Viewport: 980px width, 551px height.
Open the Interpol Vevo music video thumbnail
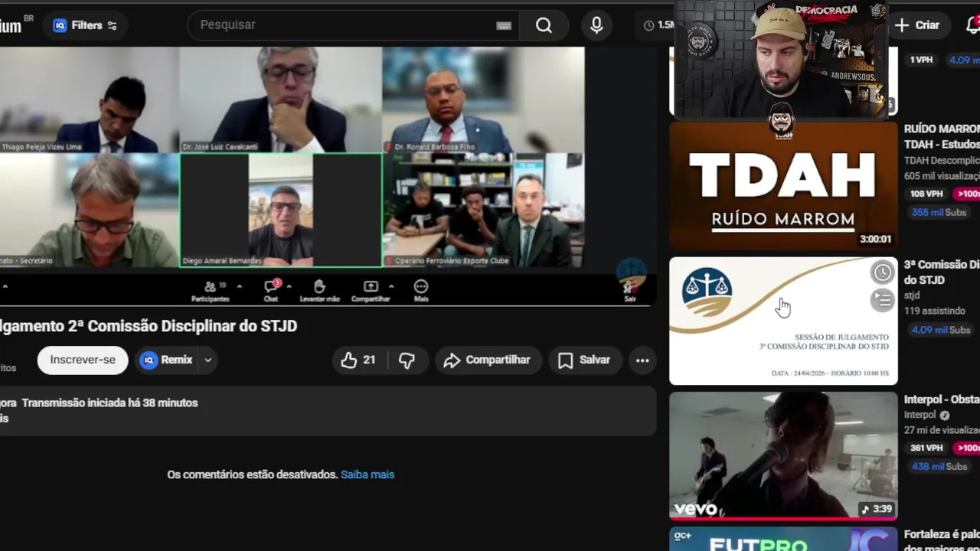point(783,455)
